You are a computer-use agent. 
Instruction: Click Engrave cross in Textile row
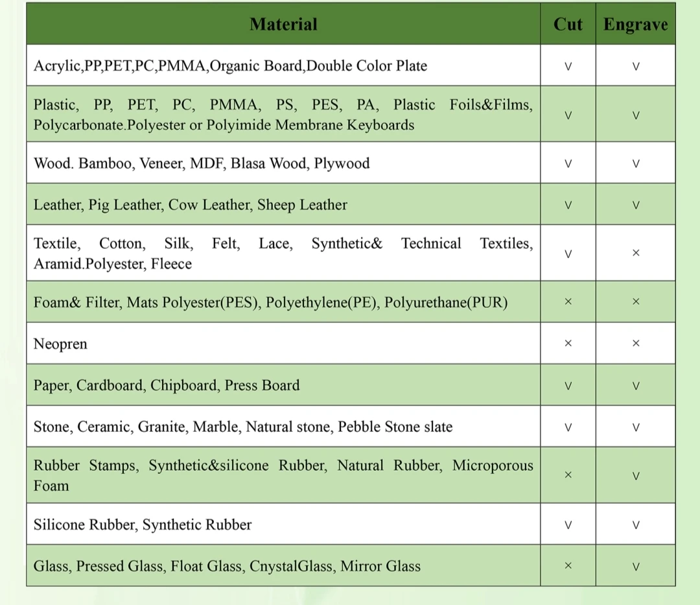tap(636, 253)
